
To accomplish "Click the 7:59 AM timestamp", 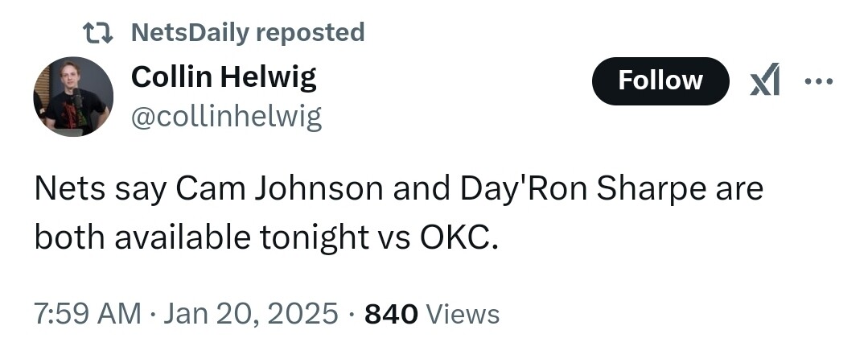I will (86, 313).
